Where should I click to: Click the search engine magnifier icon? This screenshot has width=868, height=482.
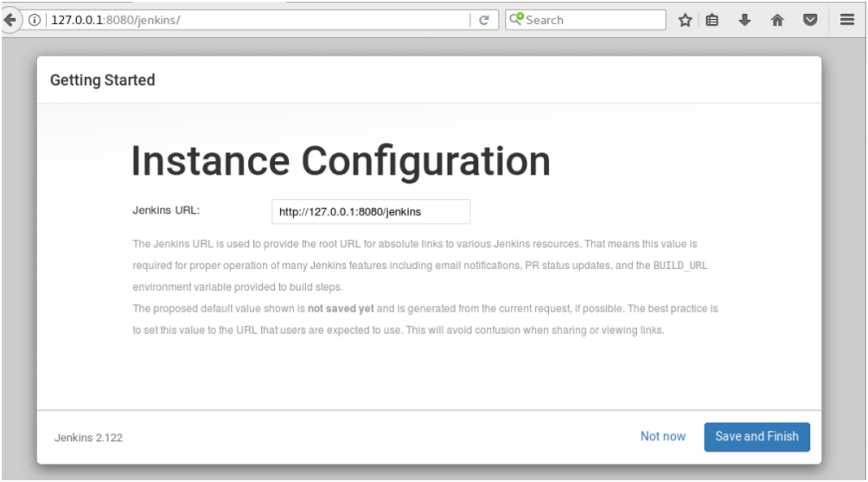(516, 19)
